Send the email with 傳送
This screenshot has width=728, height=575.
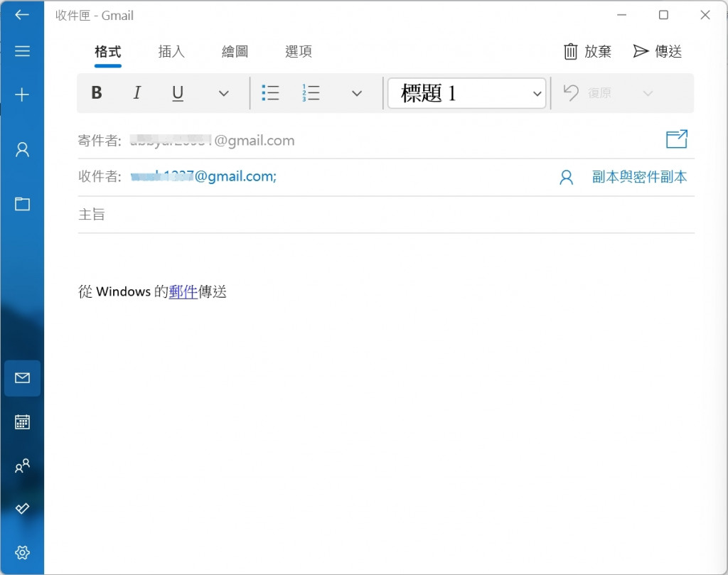[x=658, y=51]
